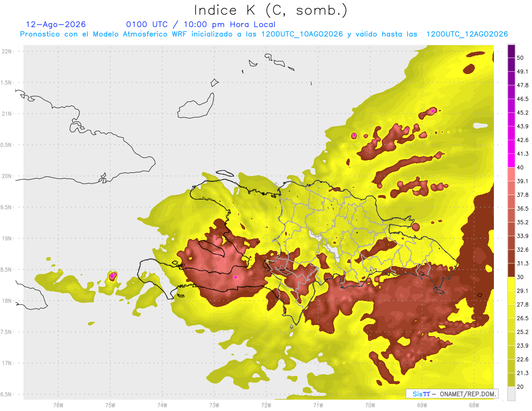Click the '19N' latitude label
This screenshot has height=411, width=532.
click(7, 238)
